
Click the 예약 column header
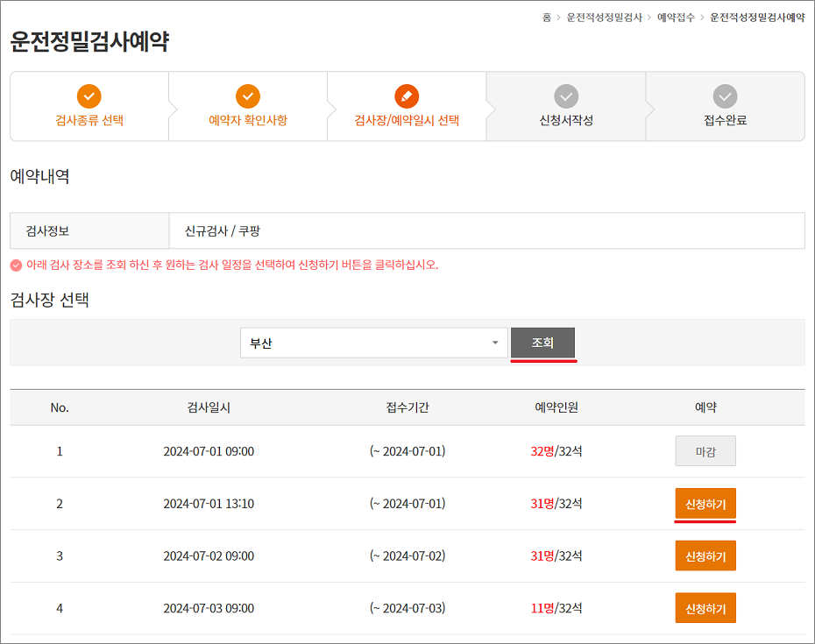[x=705, y=407]
